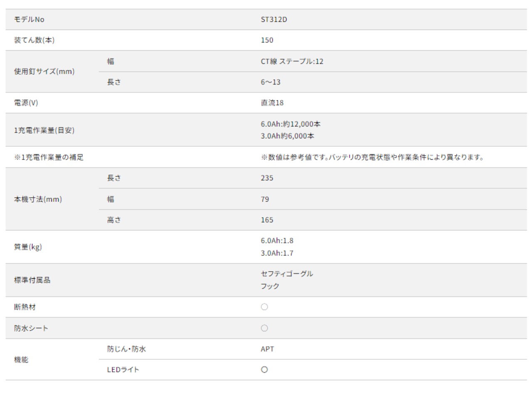Click the モデルNo row label
The width and height of the screenshot is (532, 406).
(x=29, y=20)
